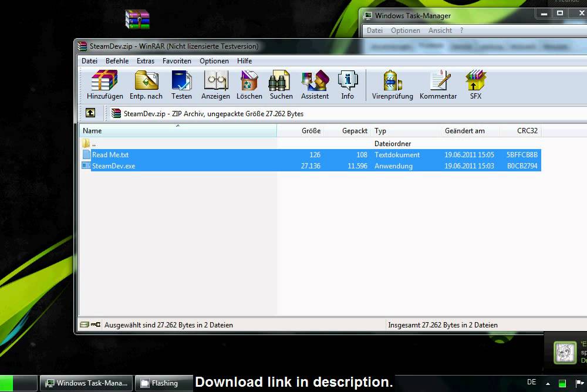Sort by Geändert am column header
Image resolution: width=587 pixels, height=392 pixels.
point(470,131)
